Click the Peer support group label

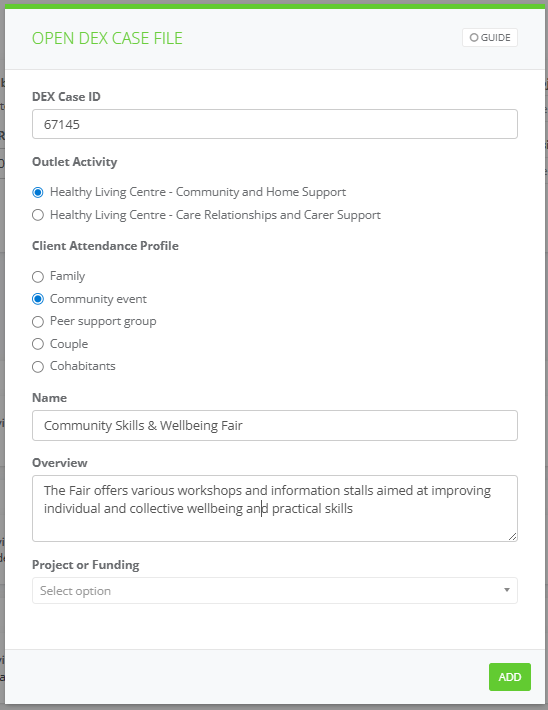pyautogui.click(x=103, y=321)
